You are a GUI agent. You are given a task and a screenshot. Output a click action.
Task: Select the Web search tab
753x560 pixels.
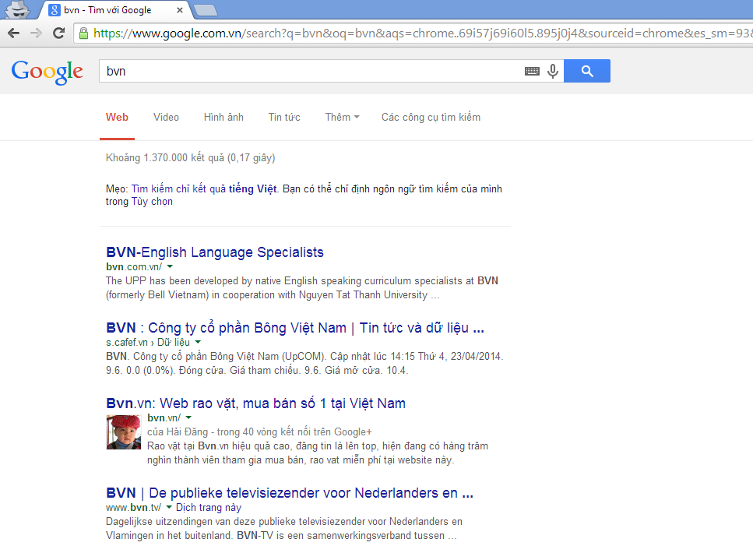click(117, 117)
